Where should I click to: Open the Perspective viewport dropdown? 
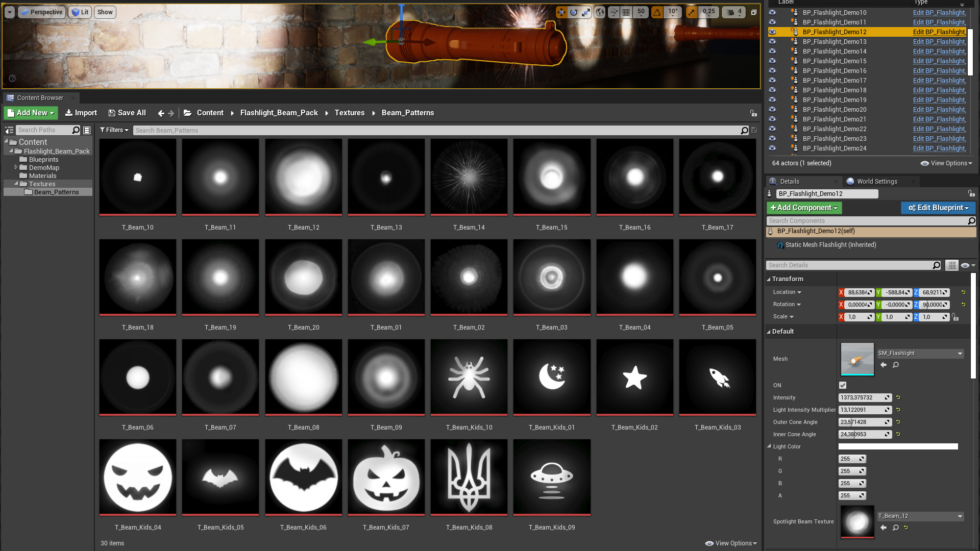(x=41, y=12)
